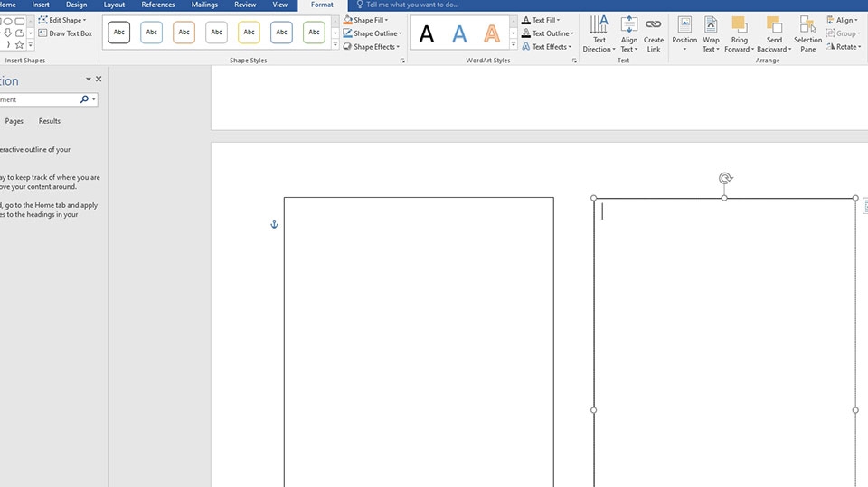Click the search magnifier in navigation pane

84,99
